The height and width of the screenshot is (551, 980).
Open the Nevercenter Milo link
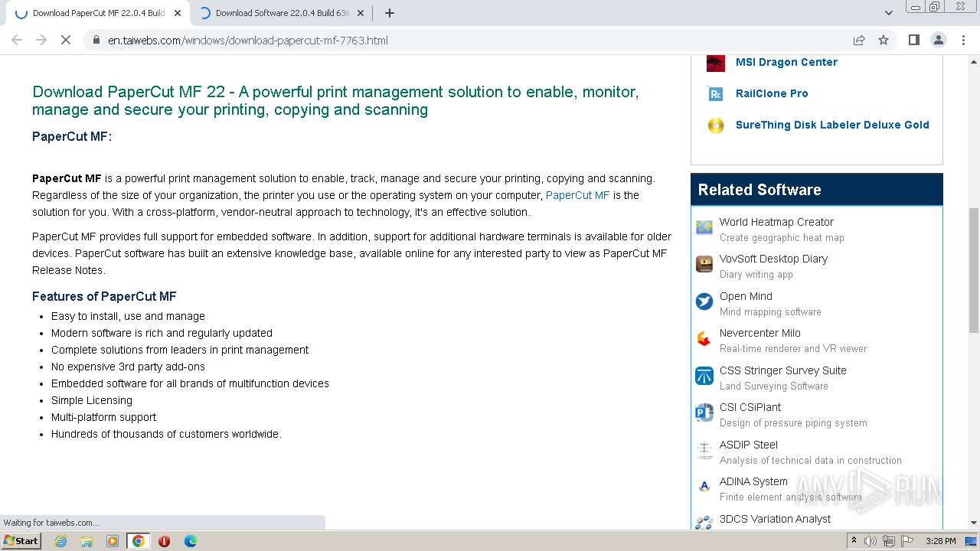point(759,333)
